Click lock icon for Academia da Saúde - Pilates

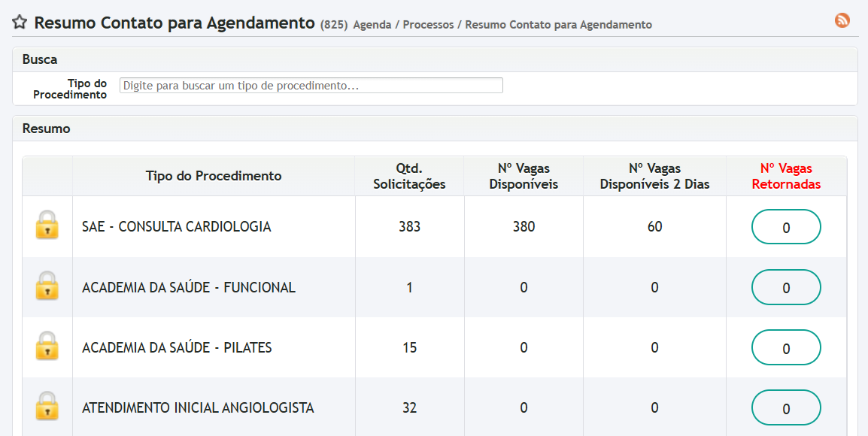tap(47, 347)
